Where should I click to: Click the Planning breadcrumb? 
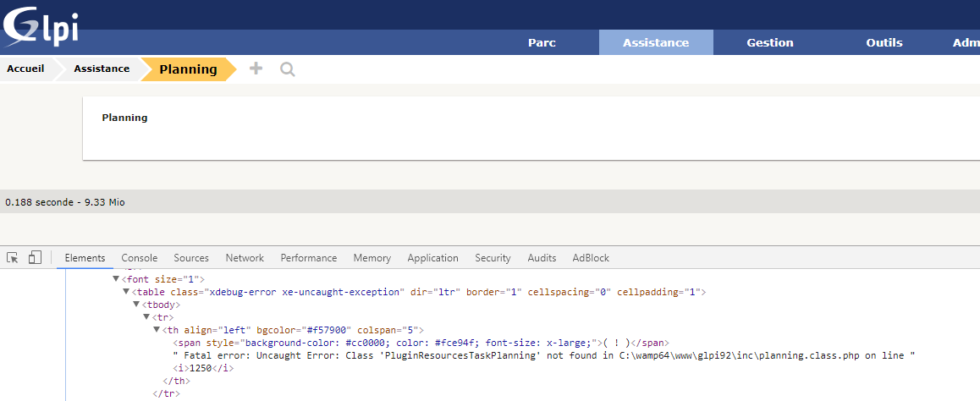[x=188, y=69]
